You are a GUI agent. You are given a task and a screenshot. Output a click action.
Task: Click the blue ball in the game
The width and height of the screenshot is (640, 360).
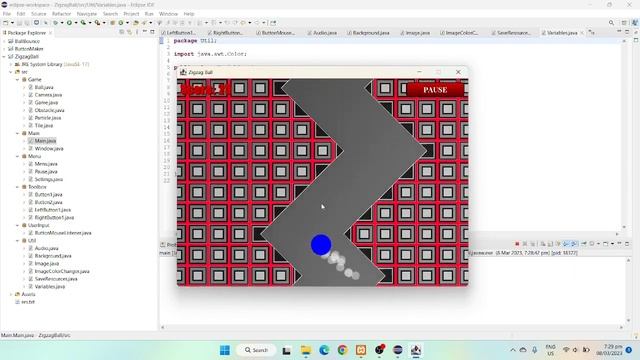(321, 244)
